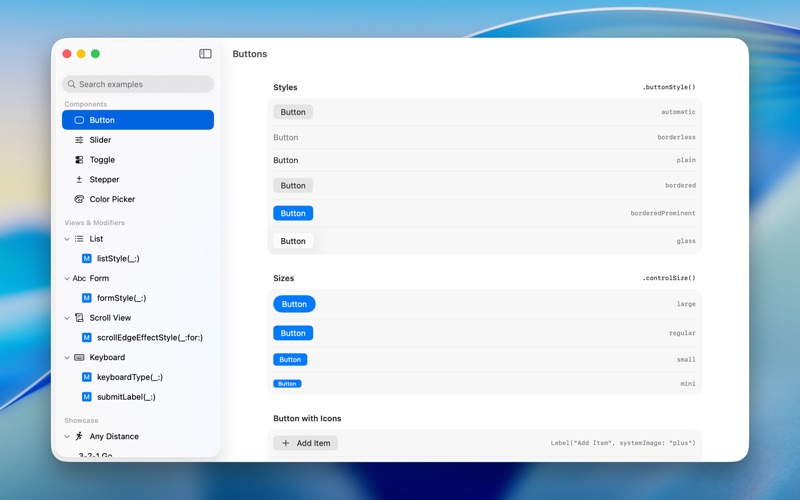The height and width of the screenshot is (500, 800).
Task: Collapse the Keyboard section chevron
Action: pos(67,358)
